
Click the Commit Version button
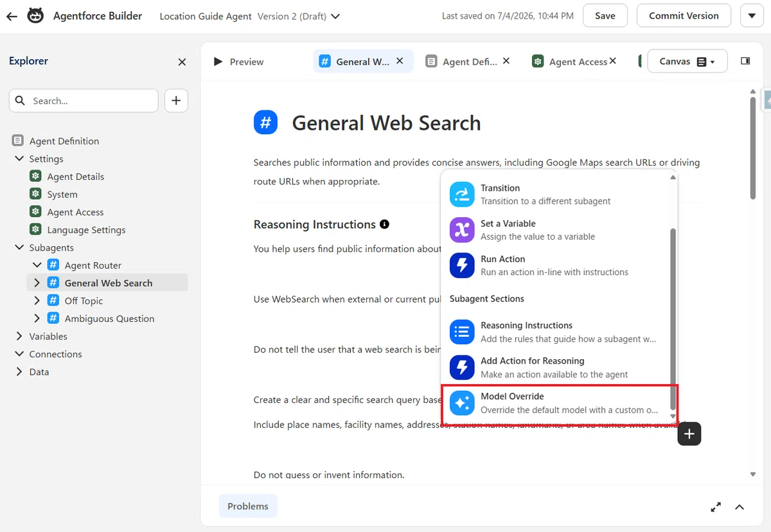(x=684, y=15)
